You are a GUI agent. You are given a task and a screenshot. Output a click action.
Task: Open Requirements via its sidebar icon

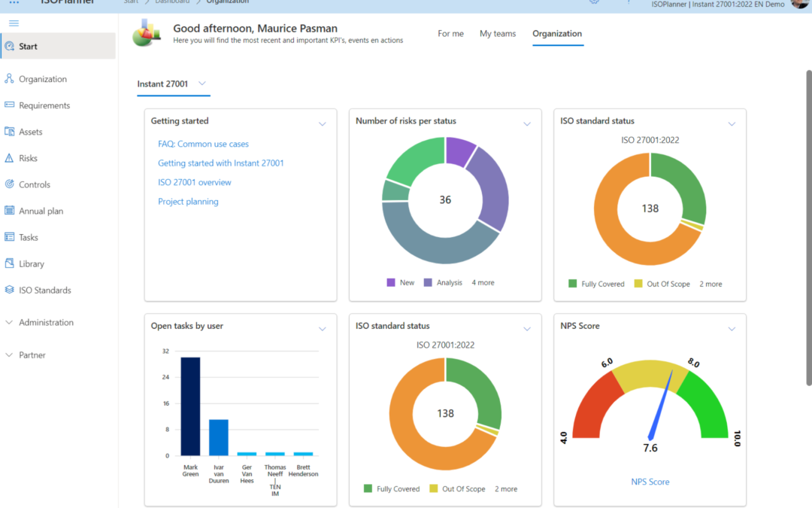click(9, 105)
